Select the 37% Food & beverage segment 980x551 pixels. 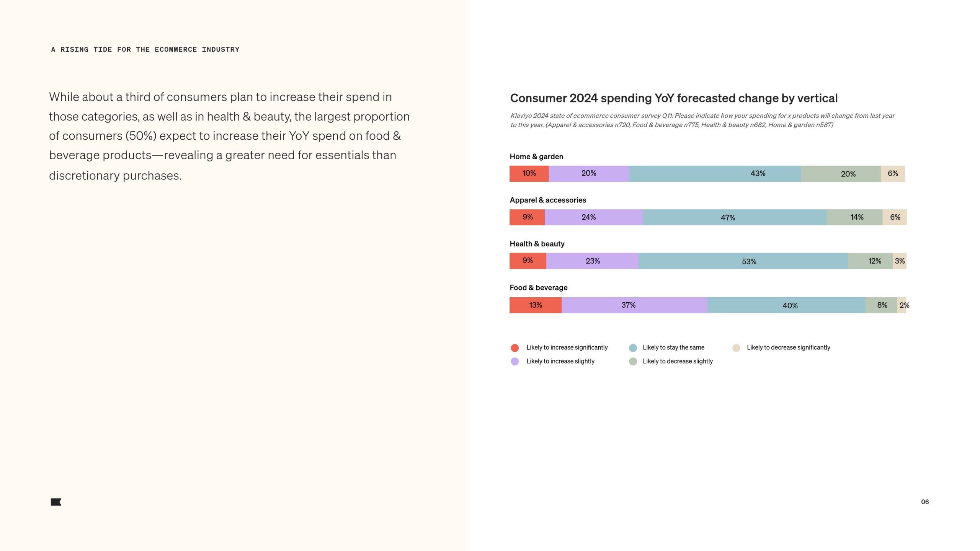pos(634,305)
